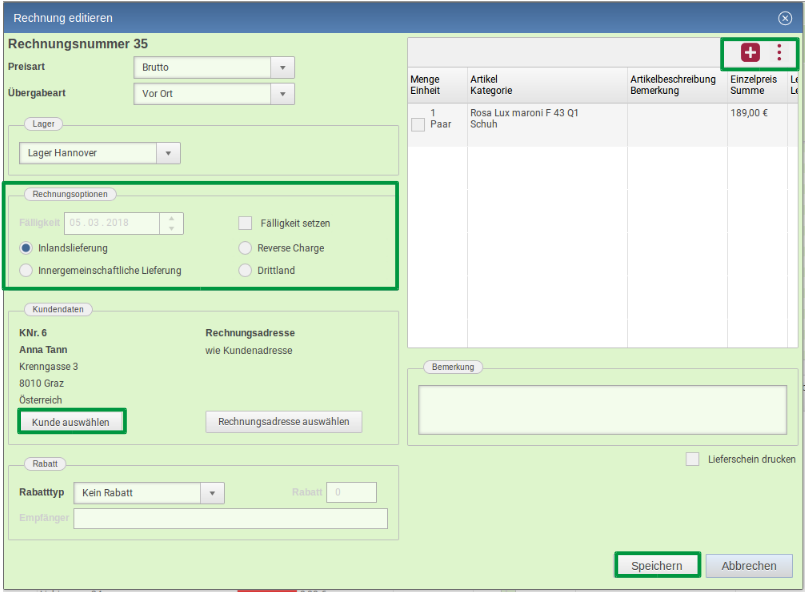This screenshot has height=592, width=806.
Task: Pick the Drittland radio option
Action: point(245,271)
